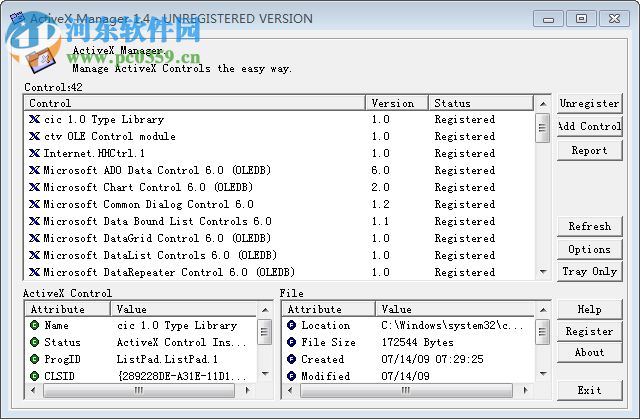Image resolution: width=640 pixels, height=419 pixels.
Task: Click the icon for Microsoft Common Dialog Control
Action: point(35,204)
